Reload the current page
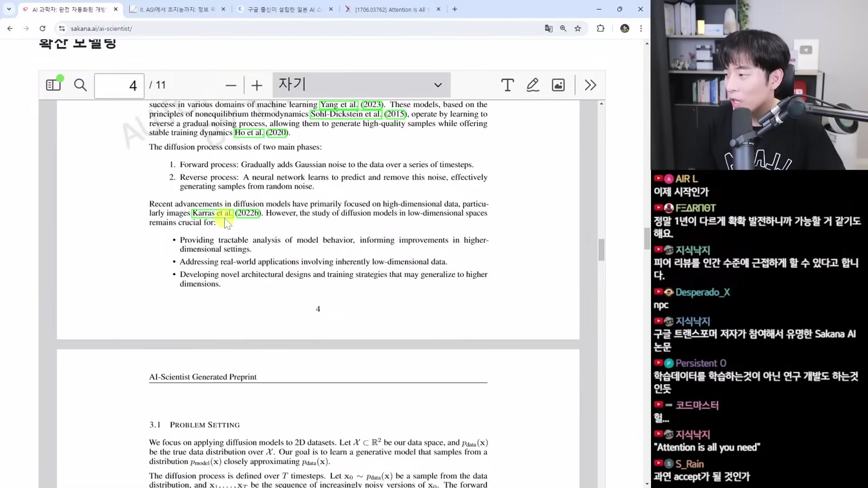 (43, 28)
